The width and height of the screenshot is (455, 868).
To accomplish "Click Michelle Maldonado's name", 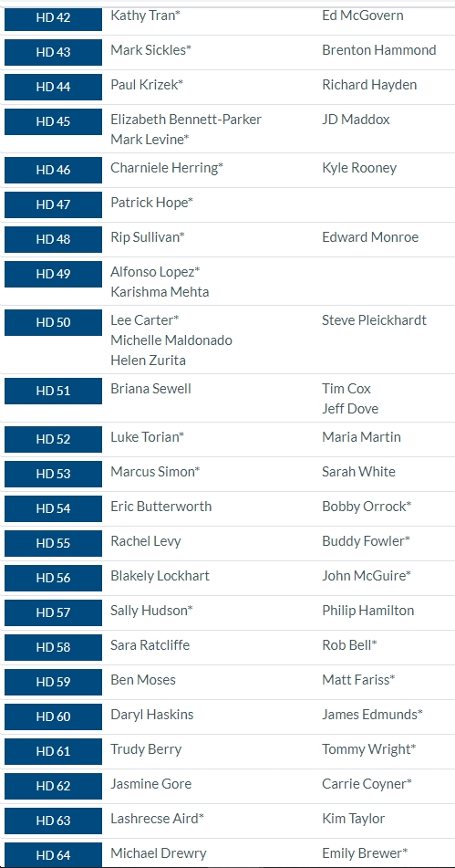I will point(171,340).
